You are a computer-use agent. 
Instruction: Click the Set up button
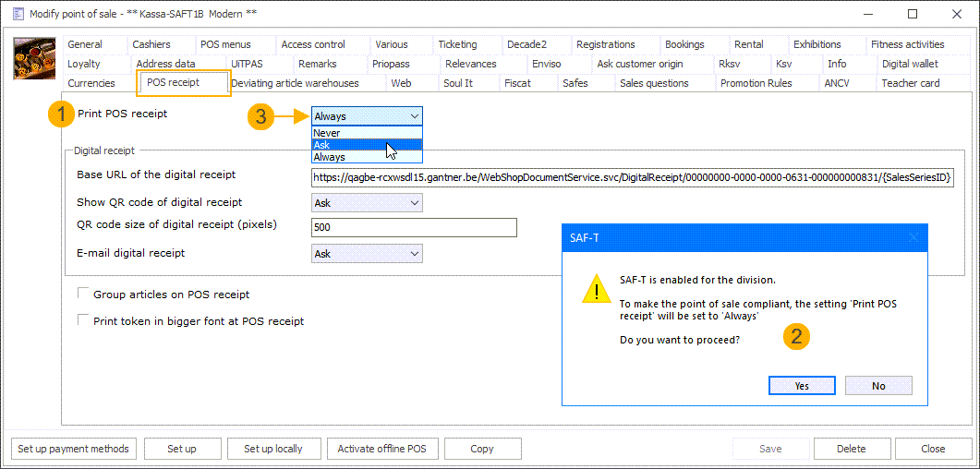[183, 449]
